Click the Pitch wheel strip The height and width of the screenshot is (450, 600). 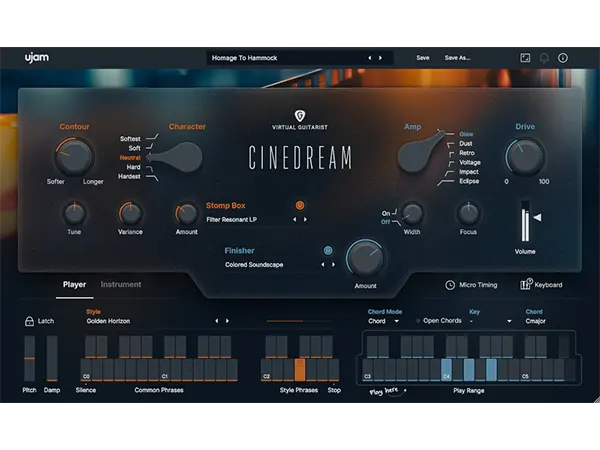29,359
